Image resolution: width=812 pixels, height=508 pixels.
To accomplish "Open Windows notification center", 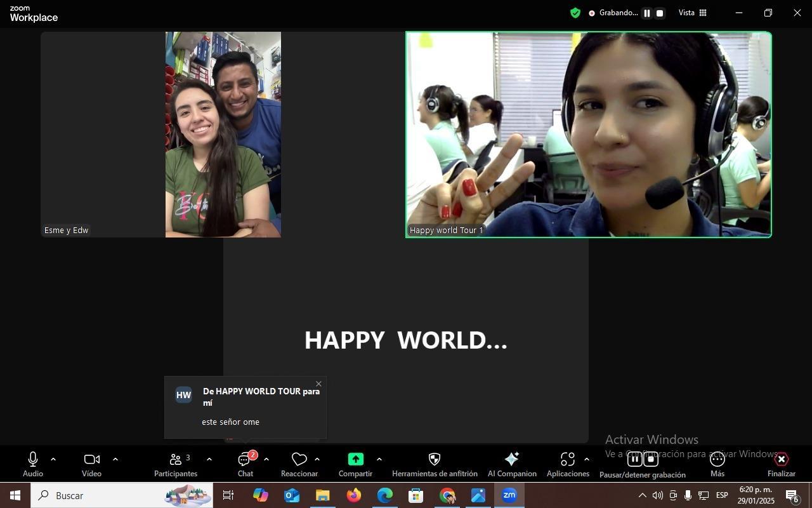I will [x=792, y=496].
